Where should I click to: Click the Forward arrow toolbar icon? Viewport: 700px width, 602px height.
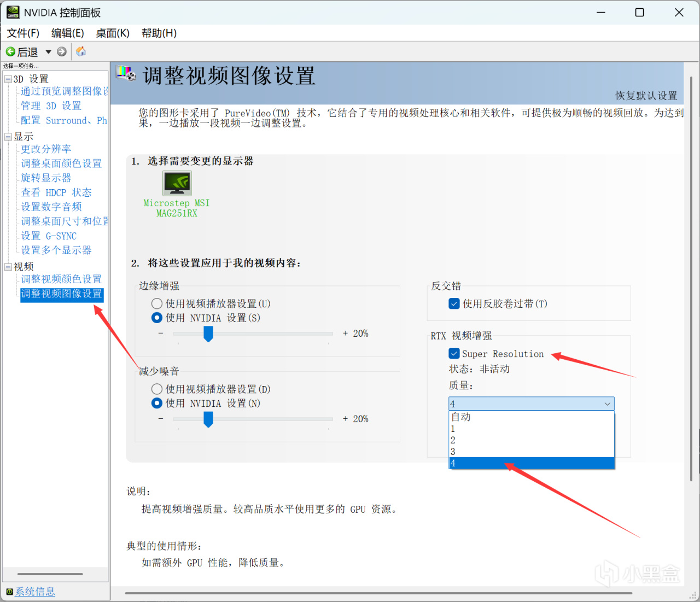point(62,51)
